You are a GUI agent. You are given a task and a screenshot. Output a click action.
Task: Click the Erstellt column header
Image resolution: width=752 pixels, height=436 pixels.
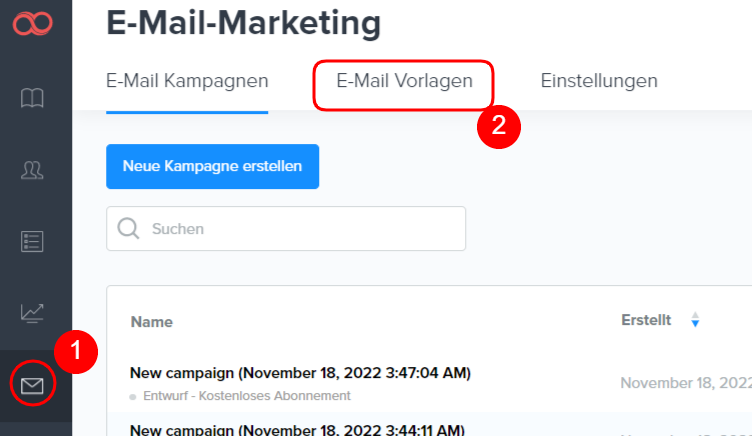(646, 320)
